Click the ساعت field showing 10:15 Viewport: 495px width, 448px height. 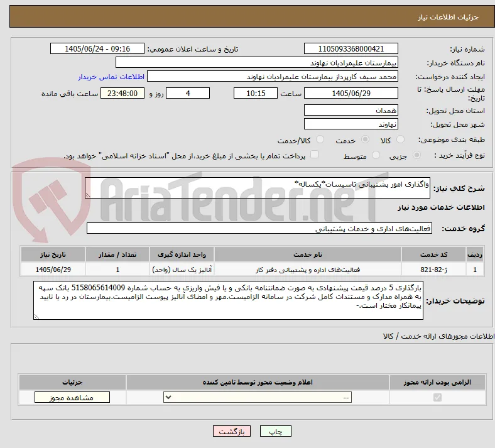(x=256, y=93)
